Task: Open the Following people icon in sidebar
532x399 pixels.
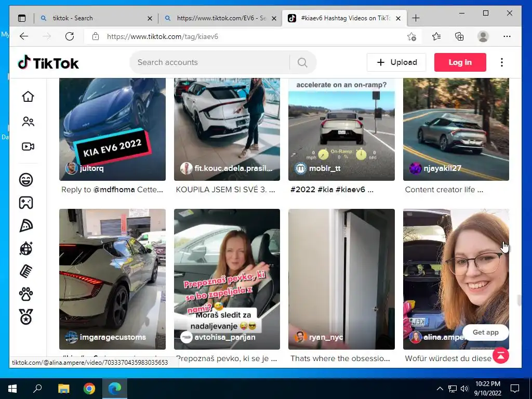Action: click(28, 122)
